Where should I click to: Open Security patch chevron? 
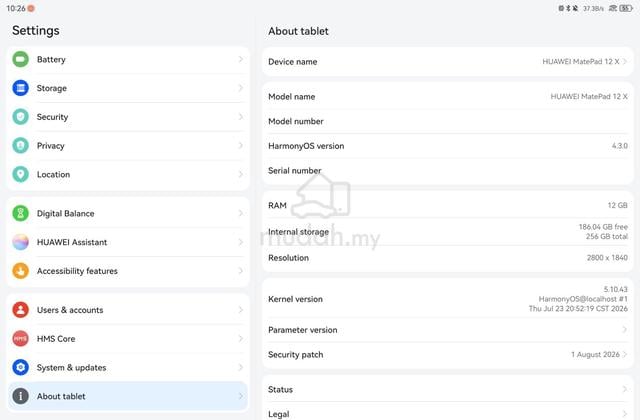624,354
